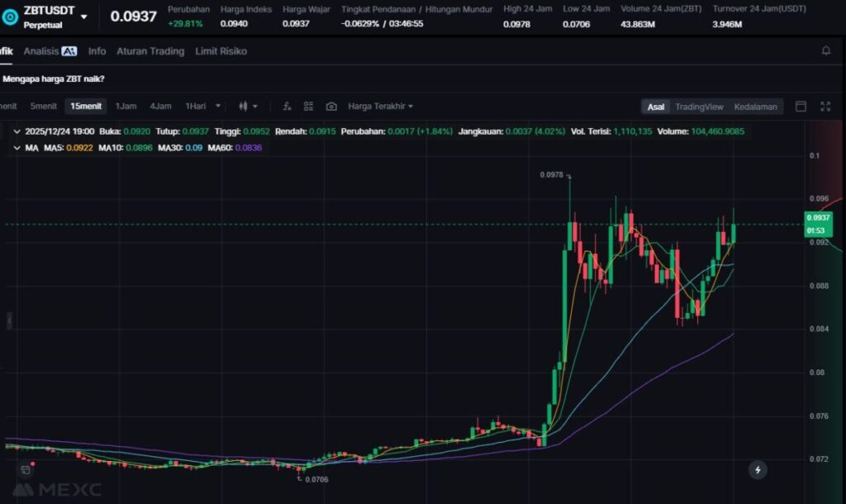This screenshot has height=504, width=846.
Task: Take a chart screenshot with camera icon
Action: tap(331, 107)
